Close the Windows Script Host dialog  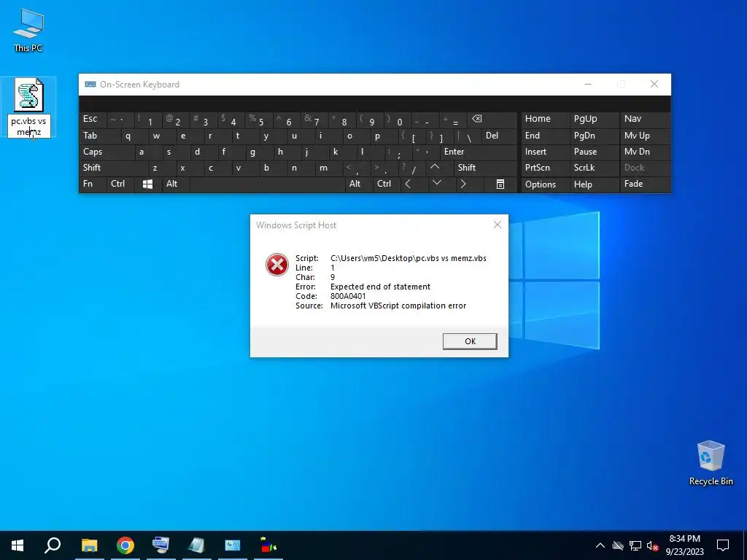(x=497, y=225)
